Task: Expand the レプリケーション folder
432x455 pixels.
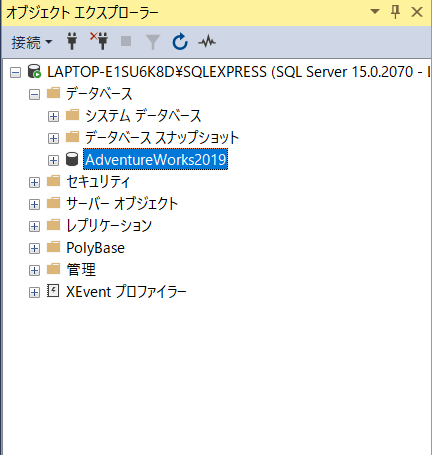Action: pyautogui.click(x=34, y=226)
